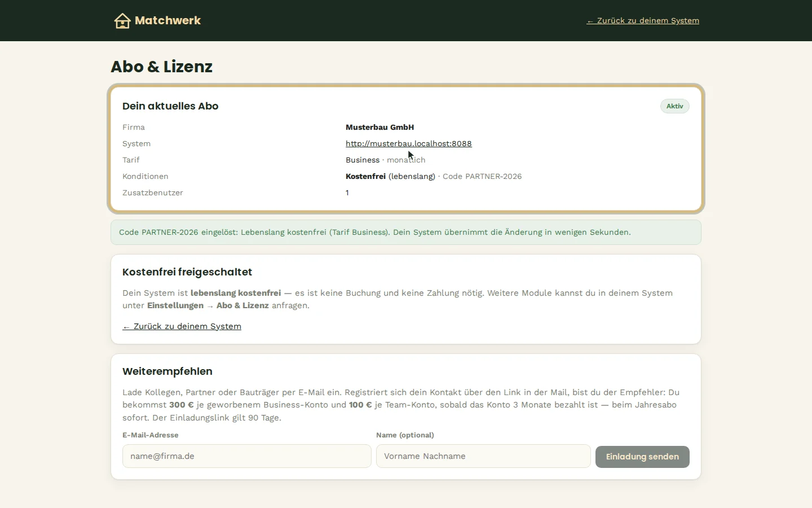Click the Aktiv status badge
Image resolution: width=812 pixels, height=508 pixels.
click(x=675, y=106)
